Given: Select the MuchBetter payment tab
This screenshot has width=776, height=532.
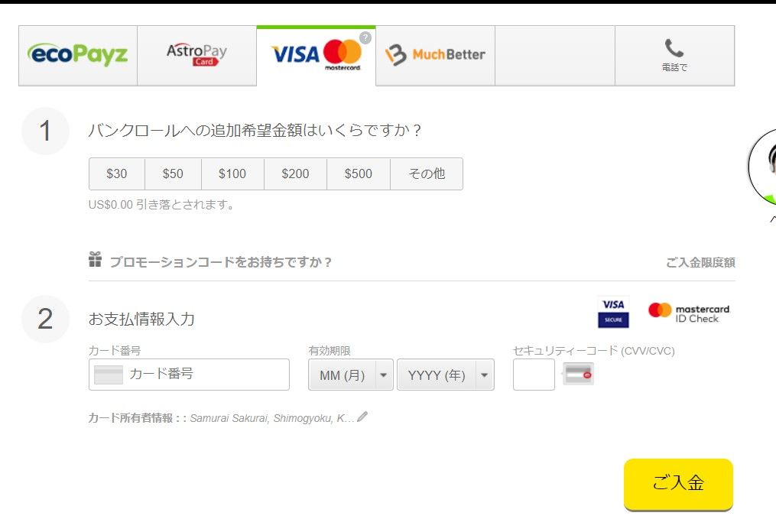Looking at the screenshot, I should [436, 56].
